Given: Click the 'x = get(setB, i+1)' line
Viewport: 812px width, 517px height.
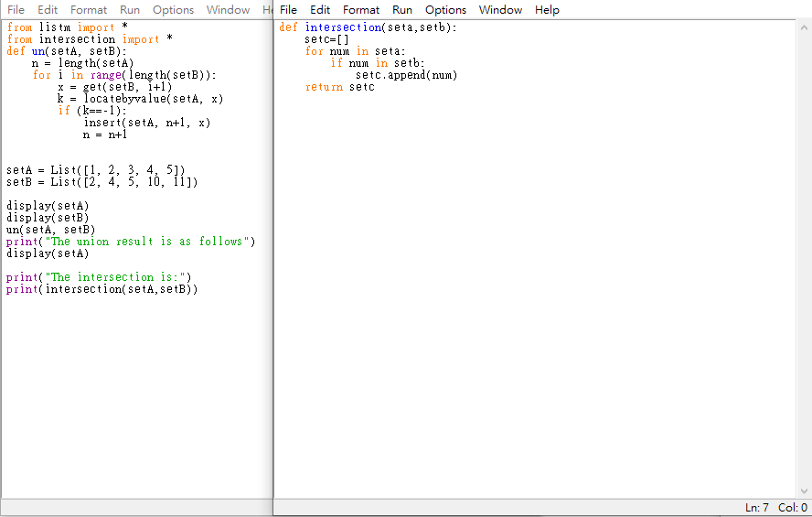Looking at the screenshot, I should click(x=115, y=87).
